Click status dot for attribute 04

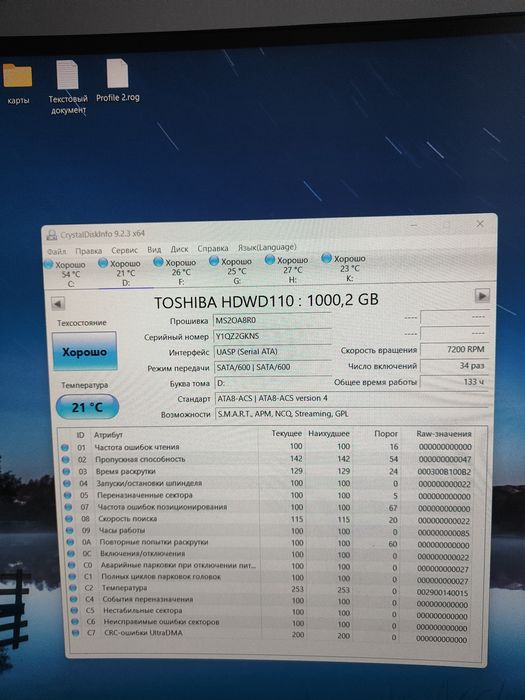coord(67,483)
